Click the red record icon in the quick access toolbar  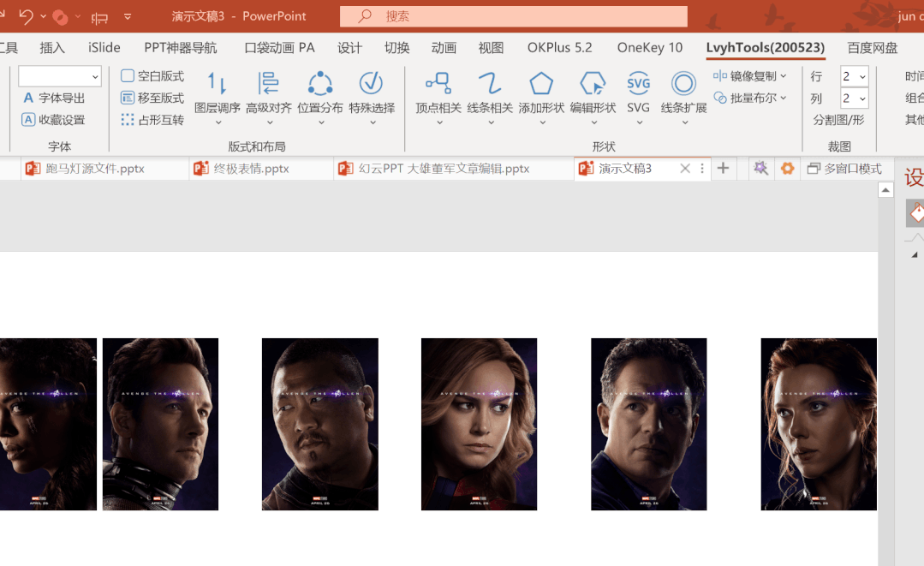coord(60,17)
